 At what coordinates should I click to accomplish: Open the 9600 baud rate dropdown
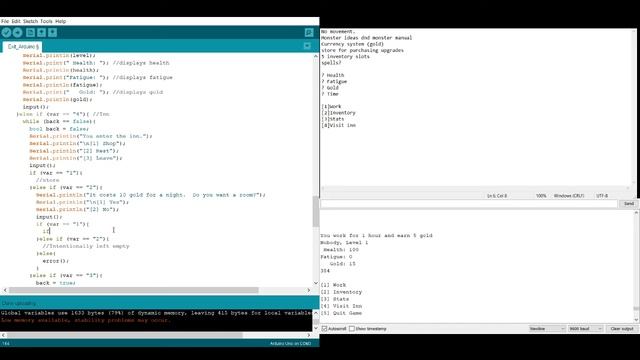(x=585, y=329)
